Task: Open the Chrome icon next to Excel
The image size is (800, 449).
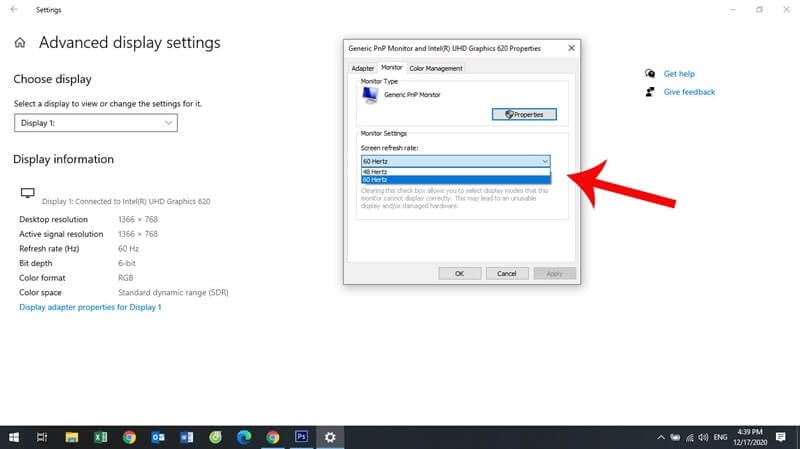Action: tap(129, 437)
